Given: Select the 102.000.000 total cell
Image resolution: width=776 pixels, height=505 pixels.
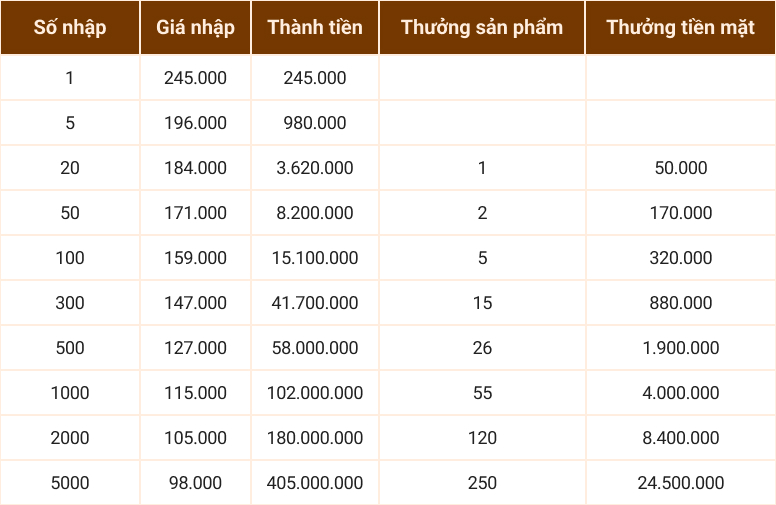Looking at the screenshot, I should tap(315, 393).
